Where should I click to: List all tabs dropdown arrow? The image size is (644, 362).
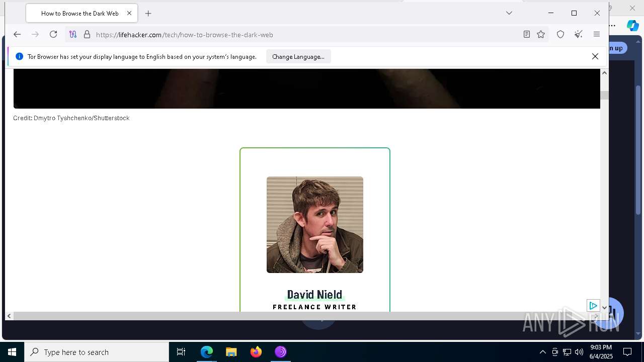click(x=509, y=13)
